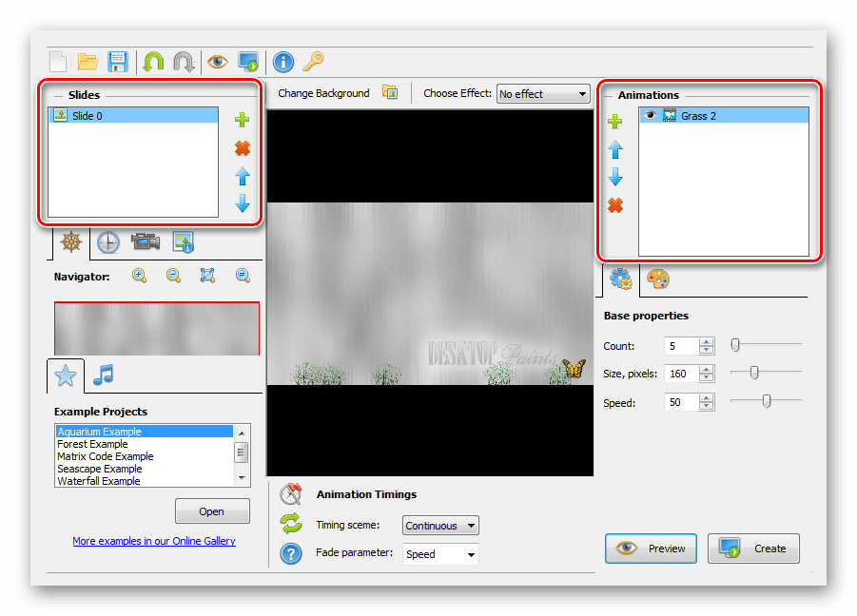
Task: Create a new project with blank page icon
Action: click(x=58, y=62)
